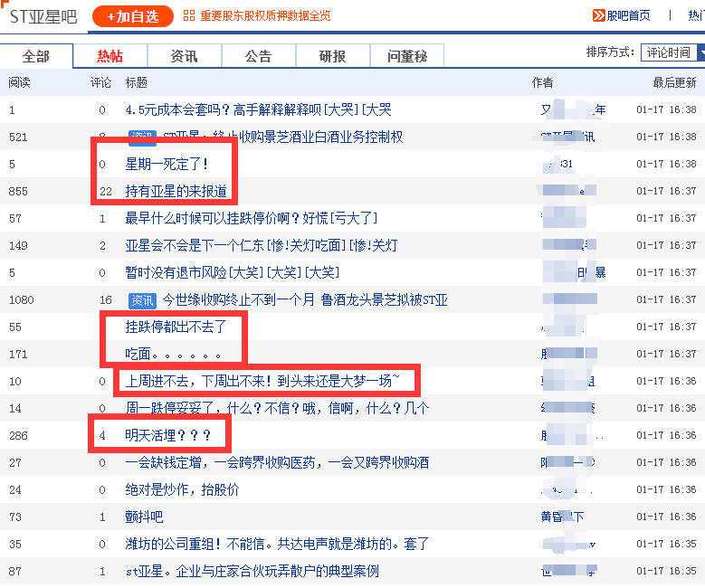Click the 加自选 add-to-watchlist button
This screenshot has height=588, width=705.
[x=133, y=16]
